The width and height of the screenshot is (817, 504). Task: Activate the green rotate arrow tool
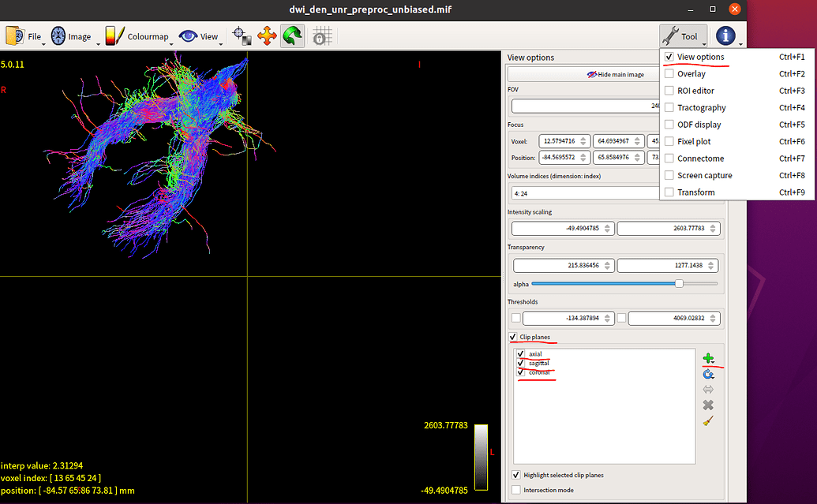(x=293, y=36)
